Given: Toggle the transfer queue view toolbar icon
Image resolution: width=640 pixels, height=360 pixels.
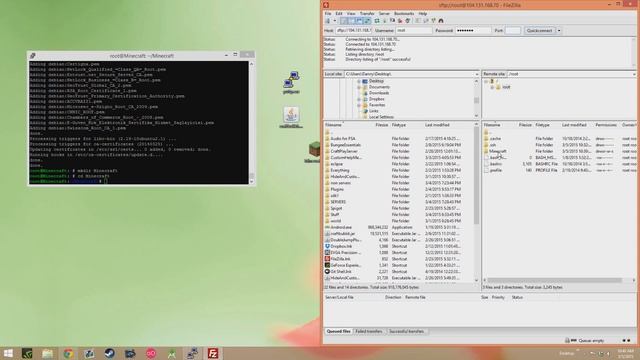Looking at the screenshot, I should pos(367,21).
